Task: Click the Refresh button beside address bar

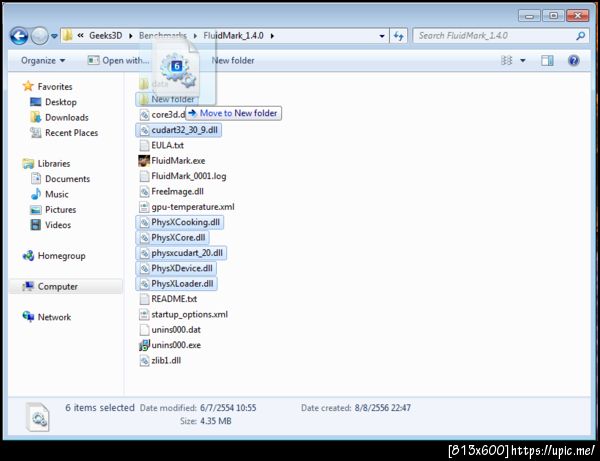Action: point(399,36)
